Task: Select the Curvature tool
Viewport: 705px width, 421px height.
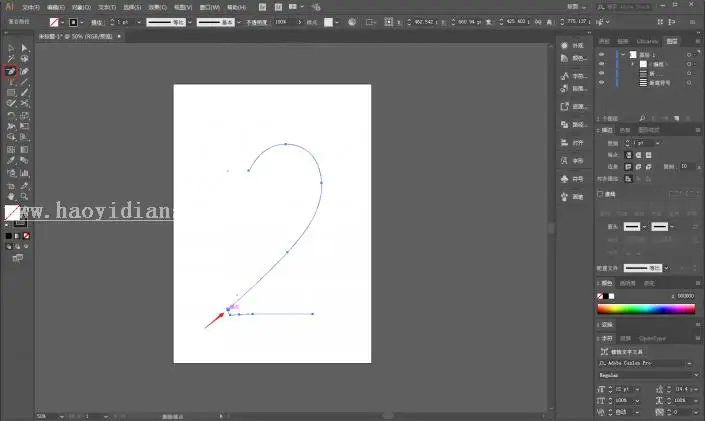Action: 24,71
